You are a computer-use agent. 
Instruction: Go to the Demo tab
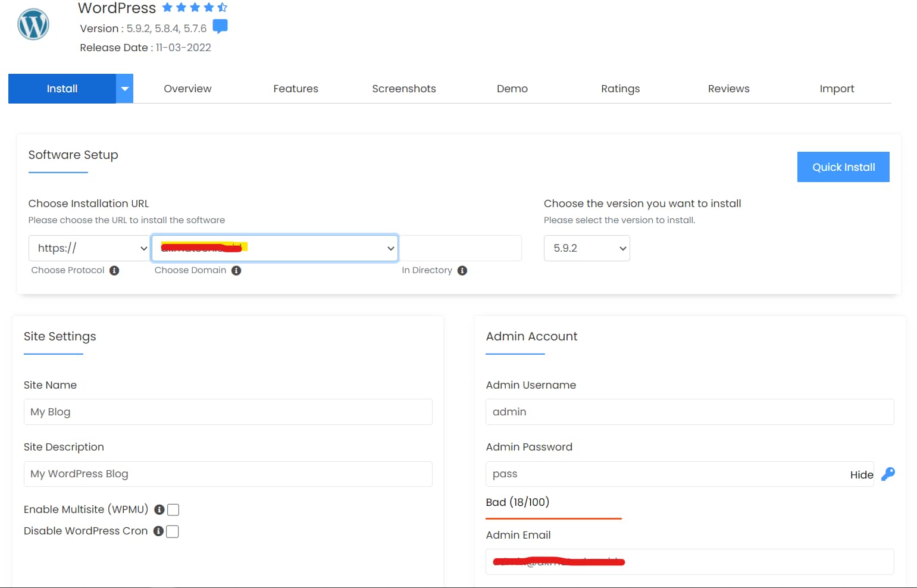512,89
